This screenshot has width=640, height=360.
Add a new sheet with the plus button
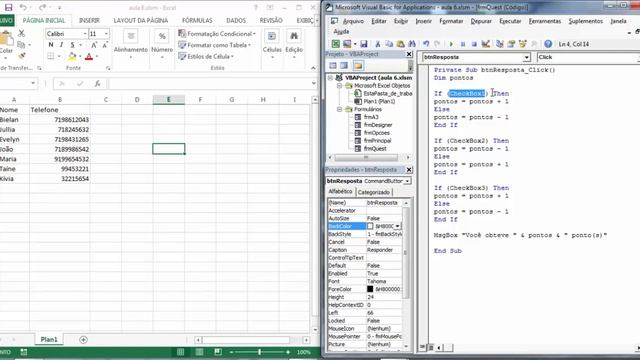coord(83,340)
